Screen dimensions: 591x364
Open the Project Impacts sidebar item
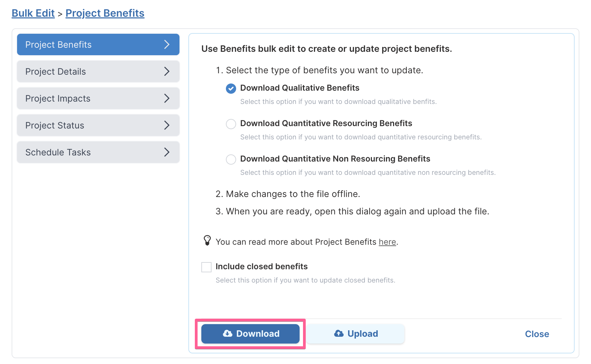click(x=98, y=98)
